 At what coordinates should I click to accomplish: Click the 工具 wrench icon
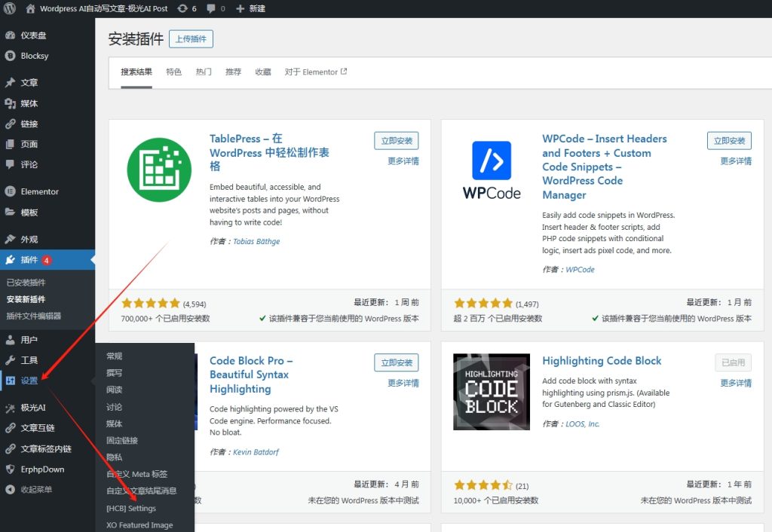tap(10, 360)
